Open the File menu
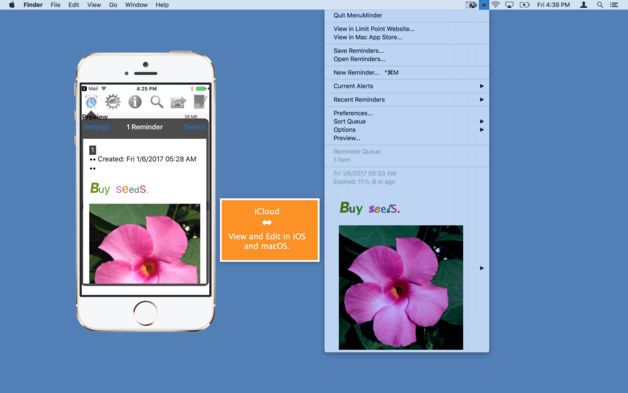This screenshot has height=393, width=628. [55, 5]
